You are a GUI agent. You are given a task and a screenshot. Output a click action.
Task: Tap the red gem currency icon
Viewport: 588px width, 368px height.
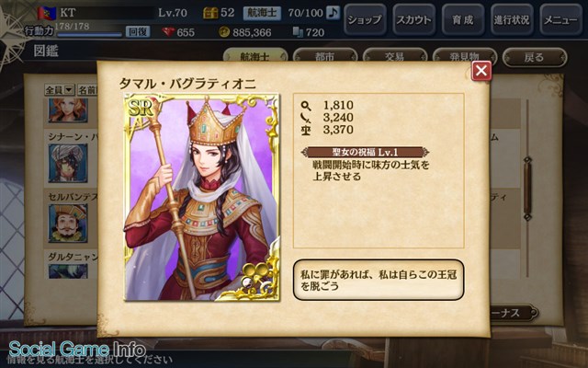(x=168, y=32)
